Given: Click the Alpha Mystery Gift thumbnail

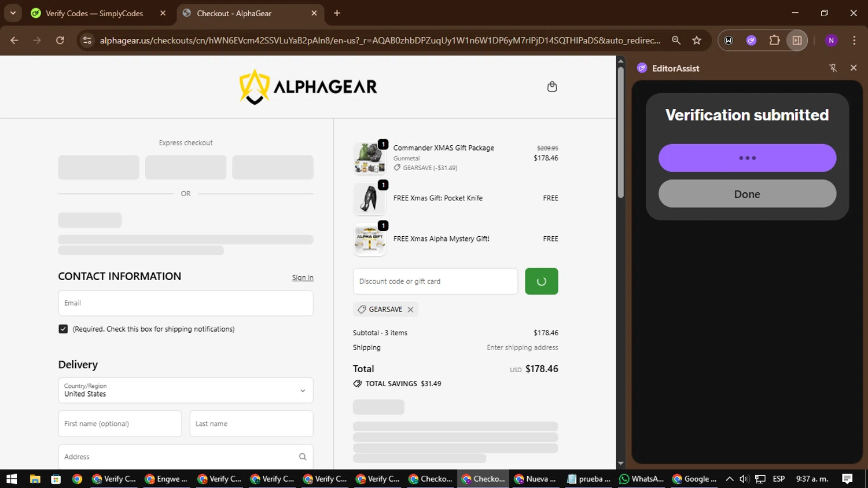Looking at the screenshot, I should (370, 239).
